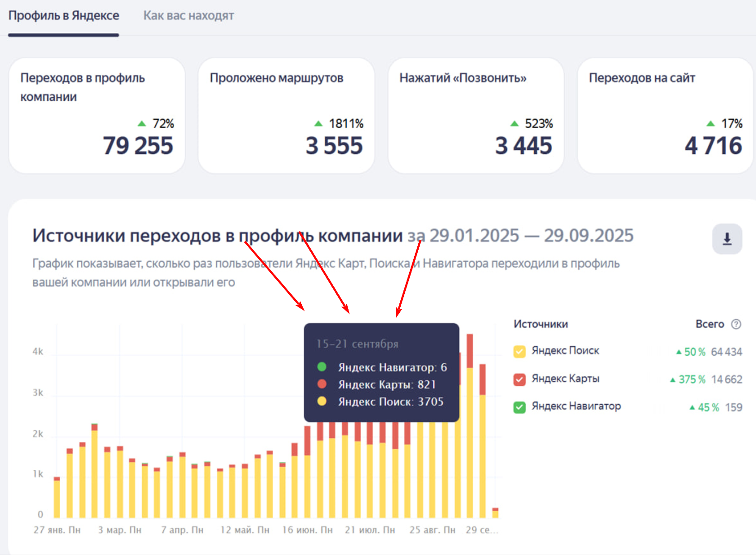The image size is (756, 555).
Task: Click the first chart bar above 27 янв.
Action: coord(57,499)
